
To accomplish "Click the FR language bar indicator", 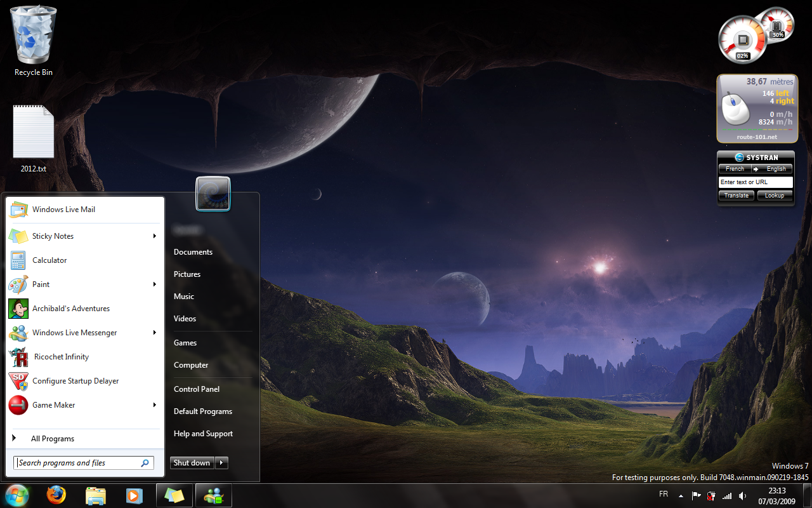I will (x=664, y=494).
